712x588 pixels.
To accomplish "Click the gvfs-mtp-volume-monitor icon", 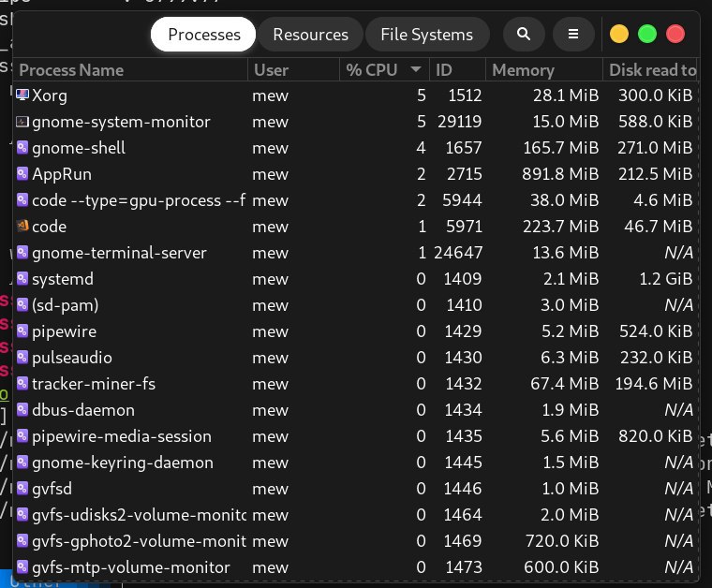I will 22,567.
